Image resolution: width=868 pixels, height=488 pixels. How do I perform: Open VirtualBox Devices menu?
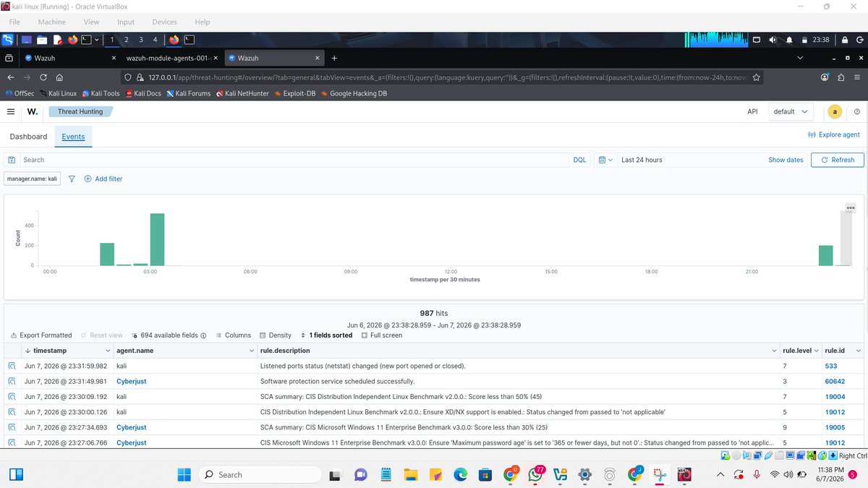point(164,22)
